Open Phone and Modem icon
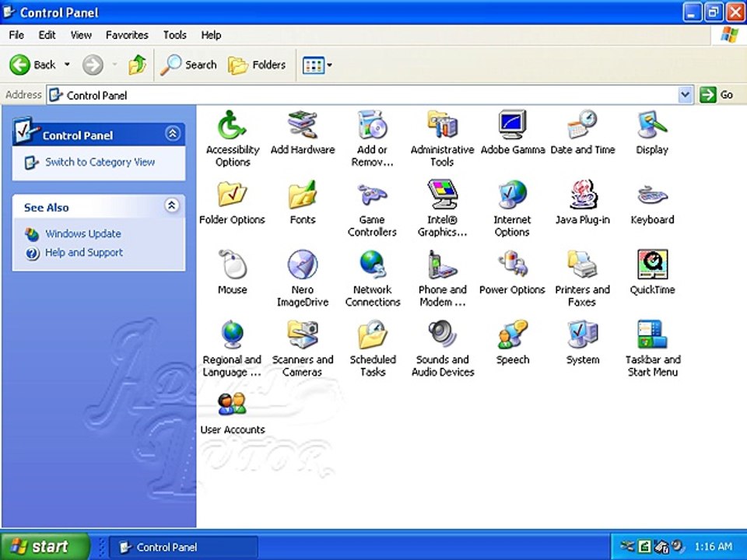The width and height of the screenshot is (747, 560). (x=442, y=265)
